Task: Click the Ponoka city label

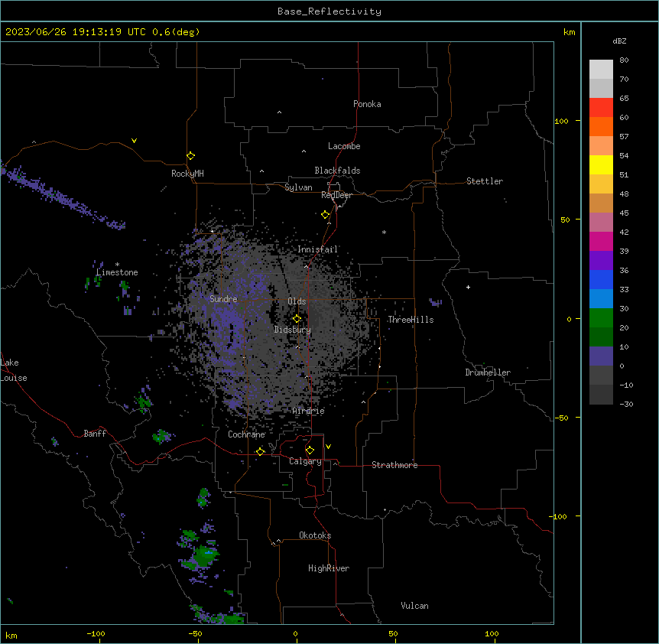Action: point(367,104)
